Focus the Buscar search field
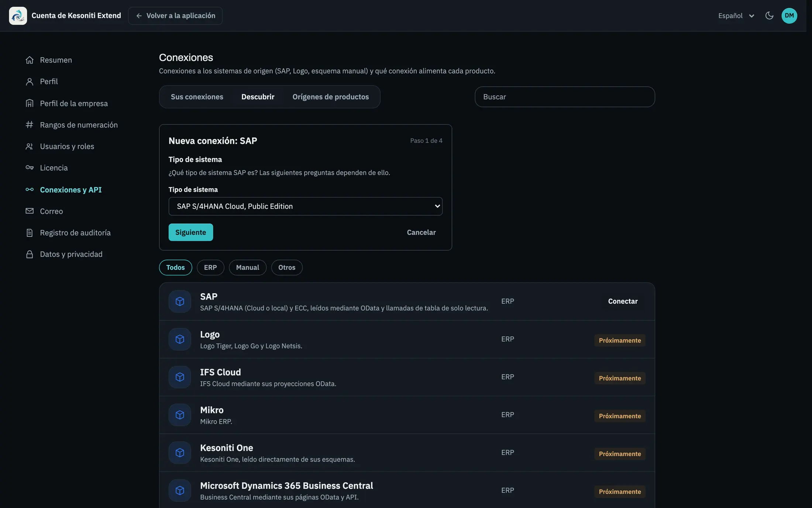The image size is (812, 508). (x=565, y=97)
